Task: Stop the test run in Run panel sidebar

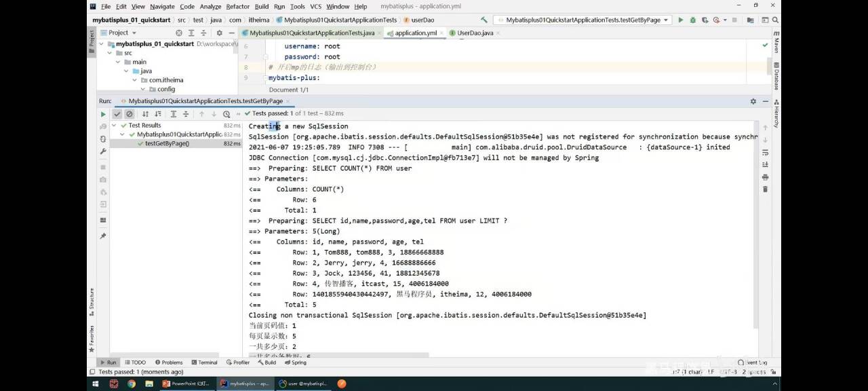Action: point(103,166)
